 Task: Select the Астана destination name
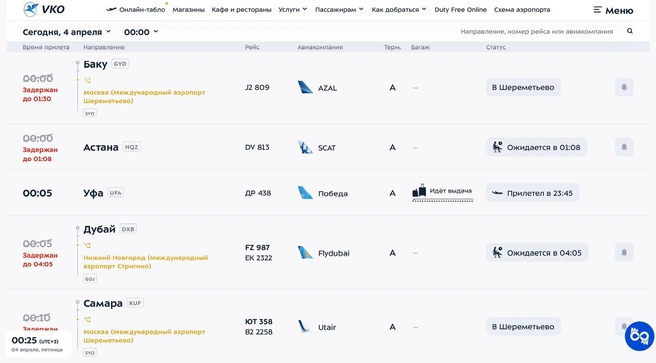[101, 147]
